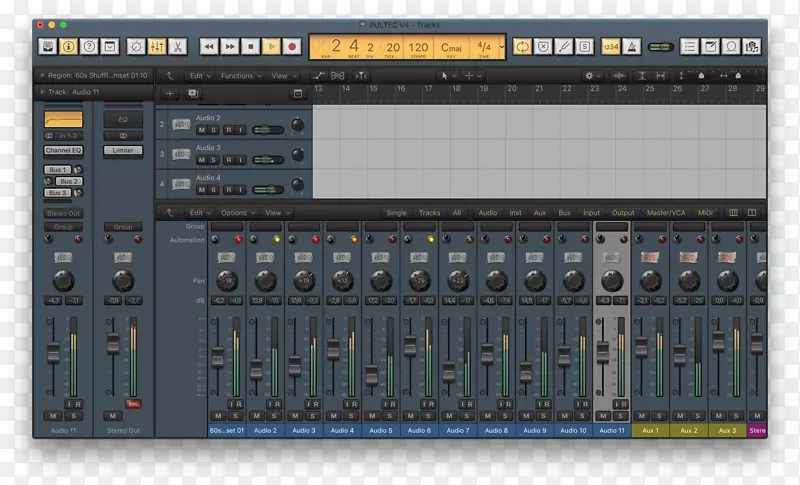Image resolution: width=800 pixels, height=485 pixels.
Task: Record-enable the Audio 4 track
Action: coord(227,190)
